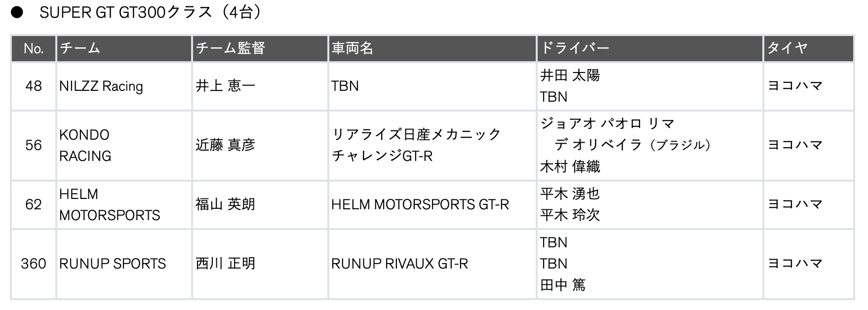Viewport: 868px width, 310px height.
Task: Click the チーム監督 column header
Action: [231, 48]
